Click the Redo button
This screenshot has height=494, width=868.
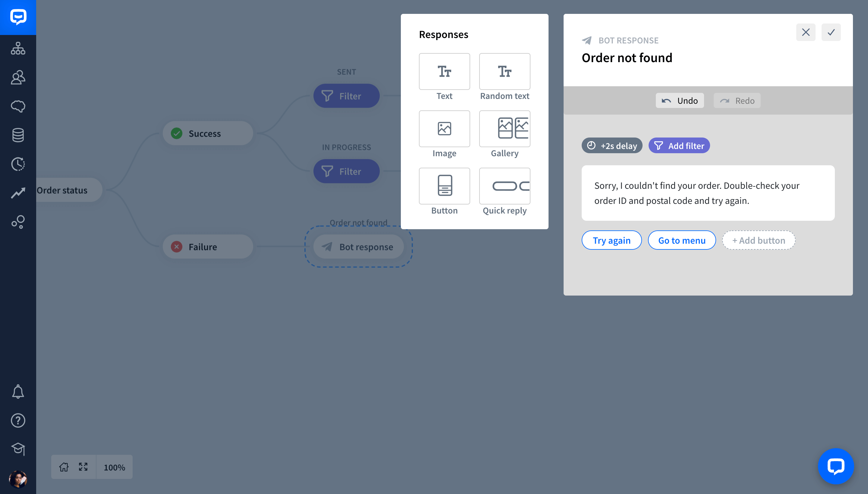tap(737, 100)
